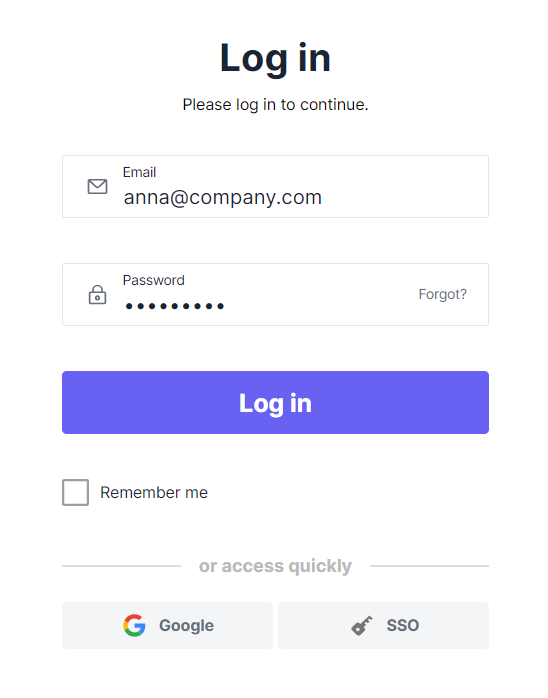Choose the SSO text label
This screenshot has height=698, width=548.
tap(402, 625)
